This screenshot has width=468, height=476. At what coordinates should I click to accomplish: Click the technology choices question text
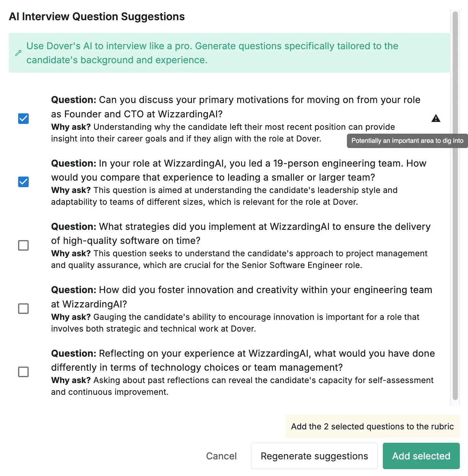tap(243, 360)
